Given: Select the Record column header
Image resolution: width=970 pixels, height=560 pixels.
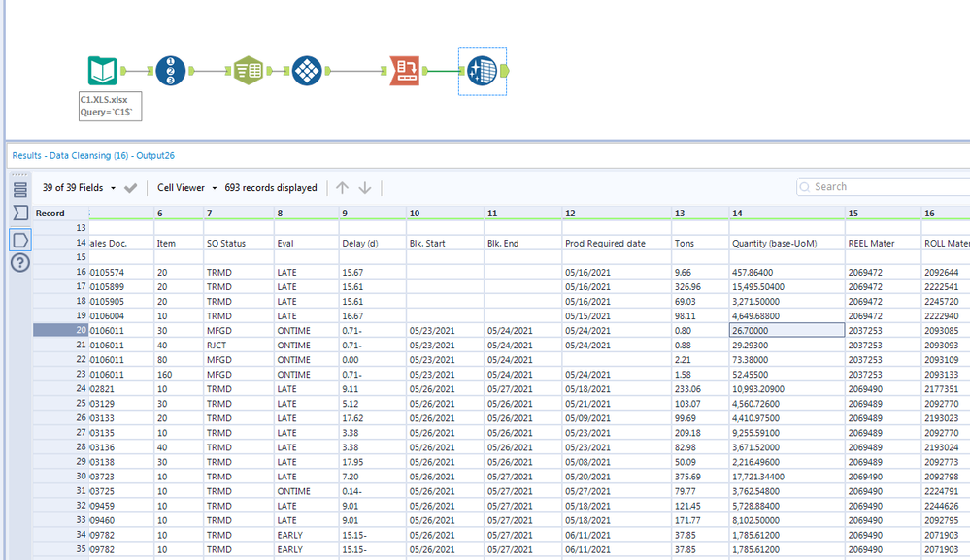Looking at the screenshot, I should coord(60,214).
